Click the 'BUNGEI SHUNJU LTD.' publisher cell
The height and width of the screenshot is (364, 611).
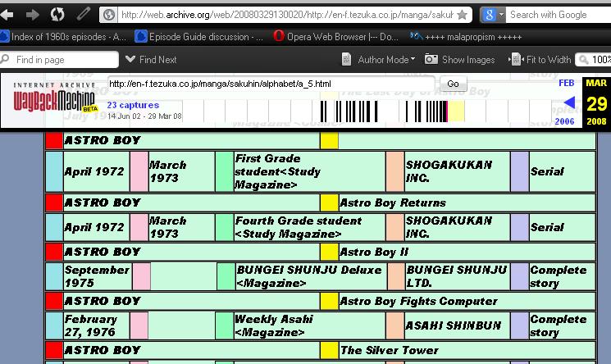point(457,276)
